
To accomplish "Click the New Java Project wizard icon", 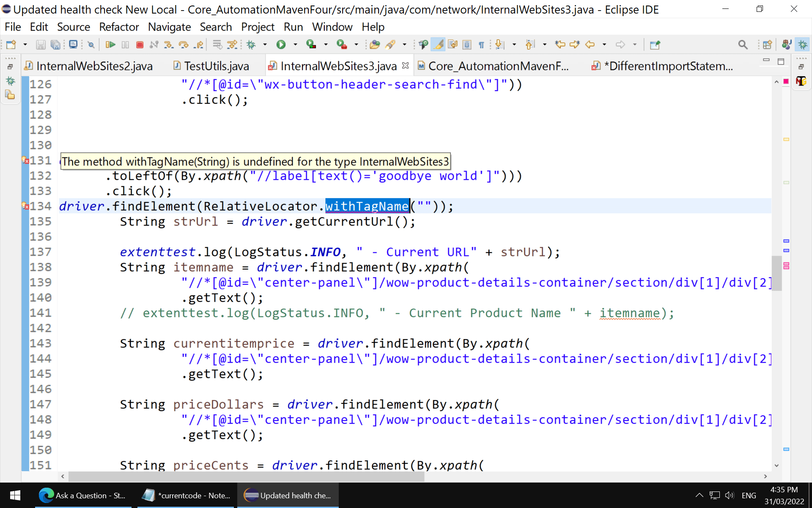I will click(x=11, y=44).
